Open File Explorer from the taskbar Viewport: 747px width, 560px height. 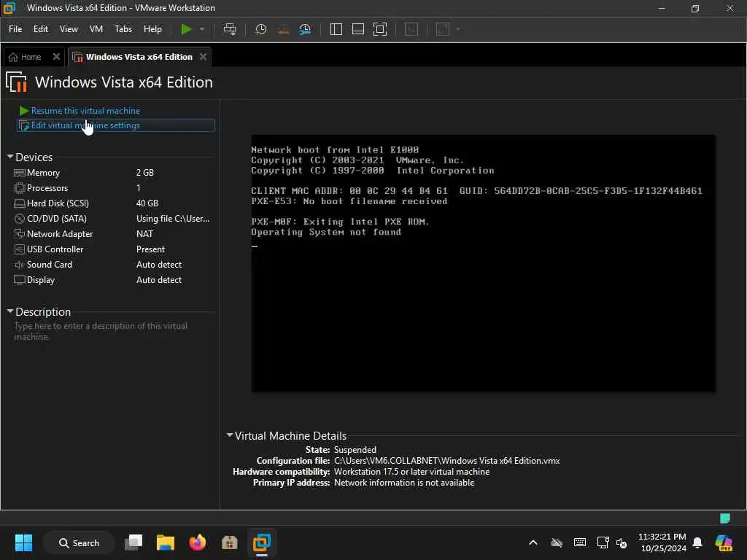[x=166, y=542]
